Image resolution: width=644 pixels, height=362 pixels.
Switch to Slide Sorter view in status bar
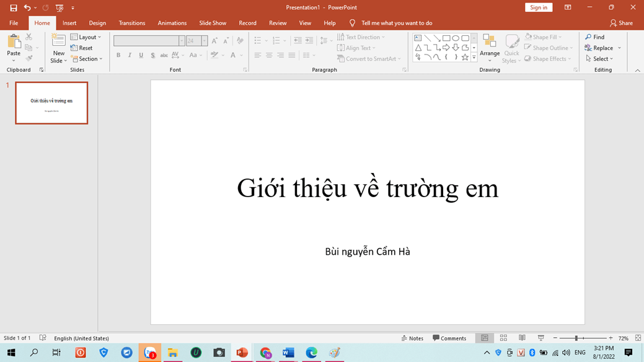tap(503, 338)
